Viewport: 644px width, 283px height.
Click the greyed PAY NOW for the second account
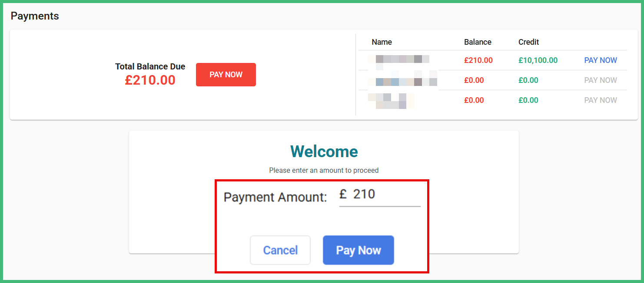click(x=601, y=80)
